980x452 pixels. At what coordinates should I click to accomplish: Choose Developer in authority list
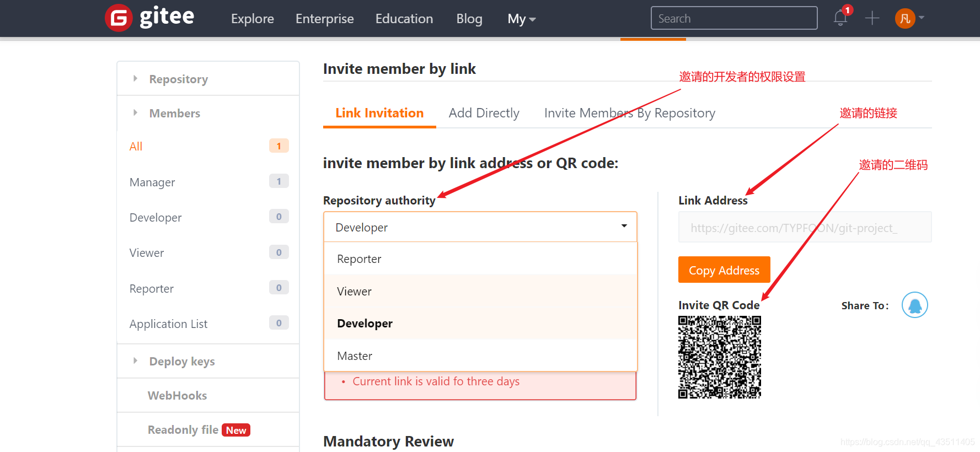pos(480,323)
